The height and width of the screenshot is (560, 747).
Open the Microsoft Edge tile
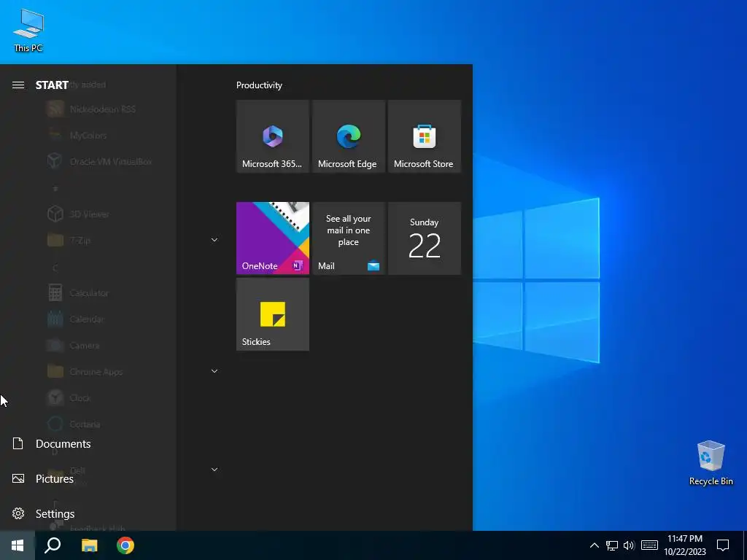(349, 136)
